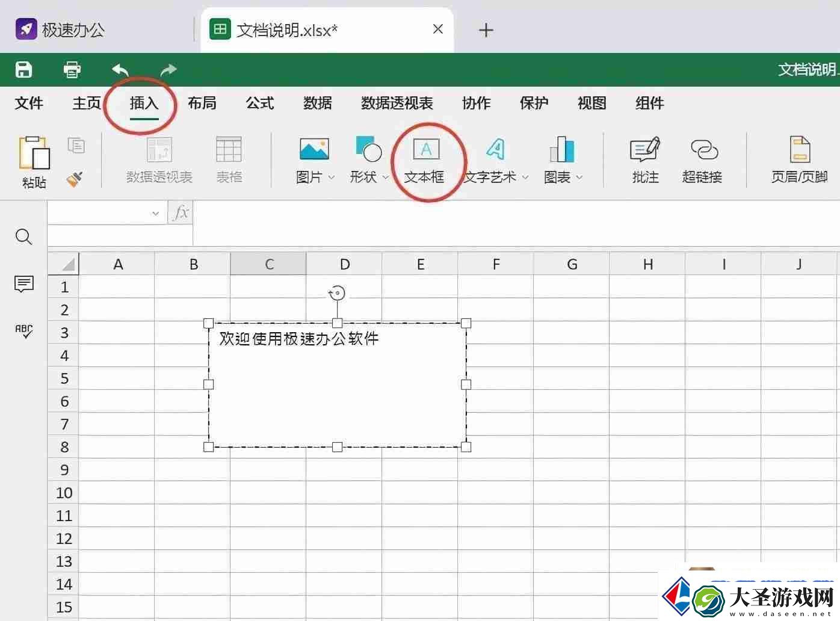Add a 批注 comment

pos(645,161)
